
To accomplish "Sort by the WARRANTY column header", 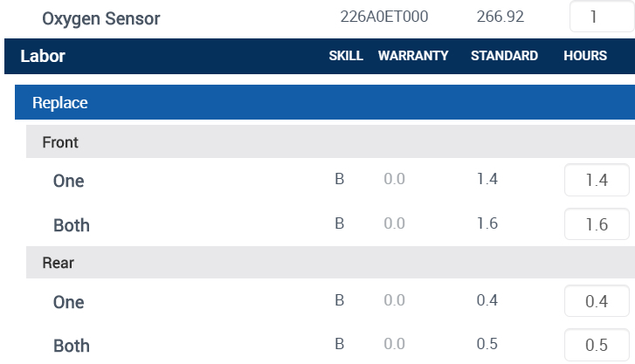I will [413, 56].
